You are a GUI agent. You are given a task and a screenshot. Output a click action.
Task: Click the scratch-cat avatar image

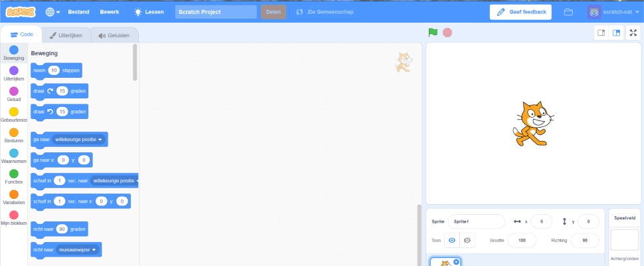click(x=594, y=12)
